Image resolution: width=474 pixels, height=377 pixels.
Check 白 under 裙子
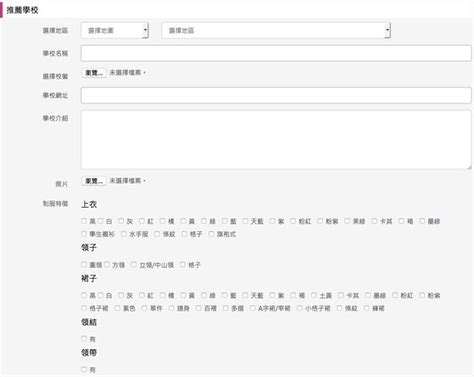101,295
